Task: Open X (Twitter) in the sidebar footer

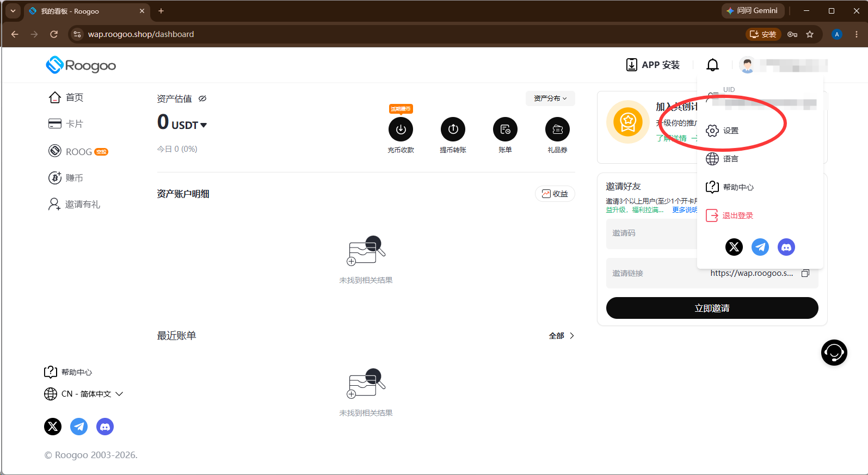Action: (x=53, y=427)
